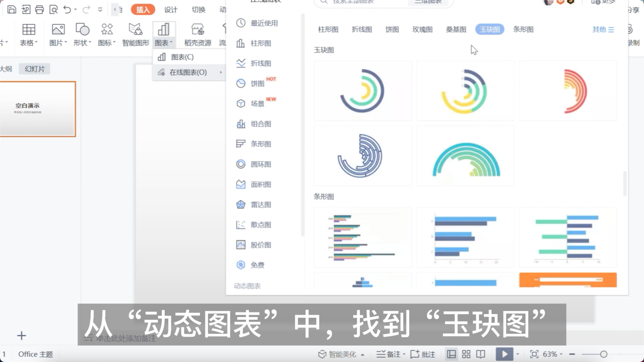The image size is (644, 362).
Task: Switch to normal view icon
Action: click(451, 354)
